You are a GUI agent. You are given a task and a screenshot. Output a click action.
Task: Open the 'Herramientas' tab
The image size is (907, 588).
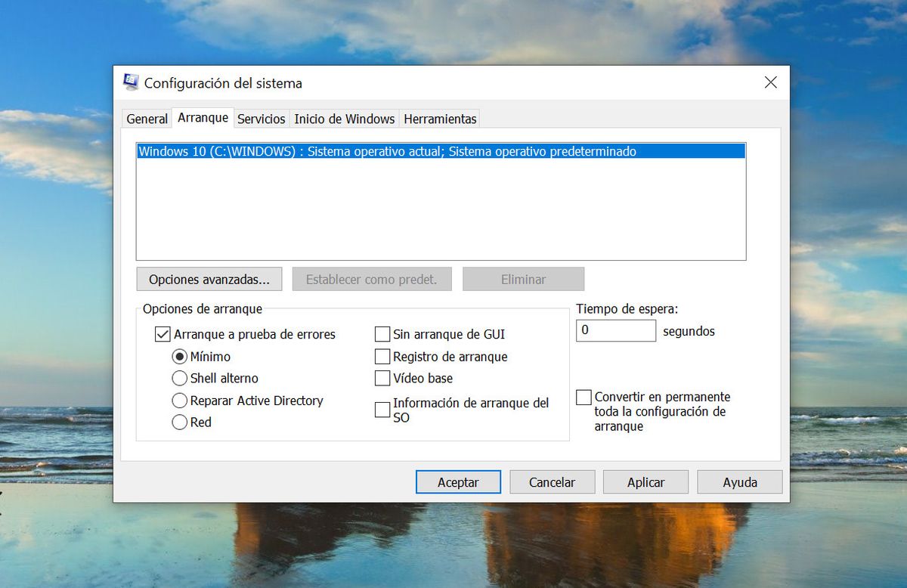tap(440, 119)
